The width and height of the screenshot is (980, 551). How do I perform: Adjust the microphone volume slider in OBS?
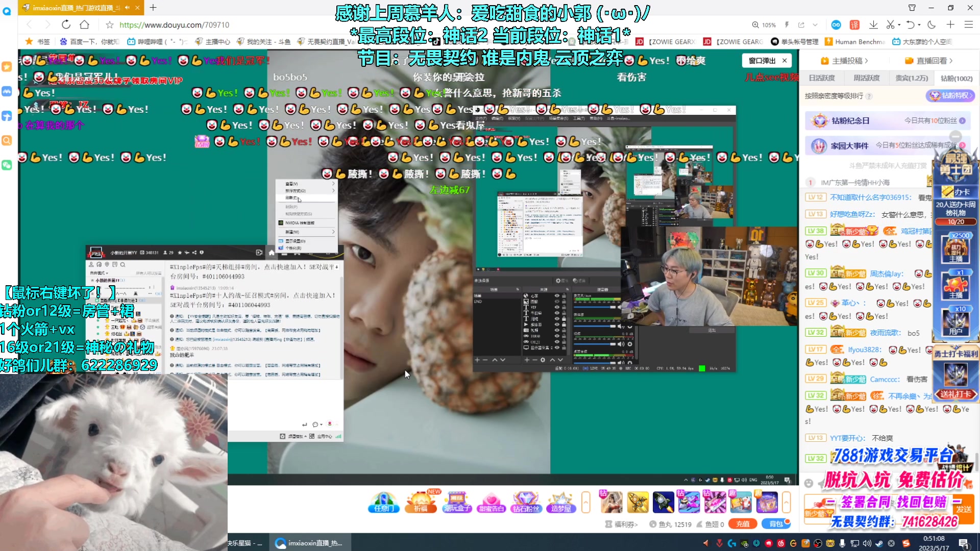595,307
